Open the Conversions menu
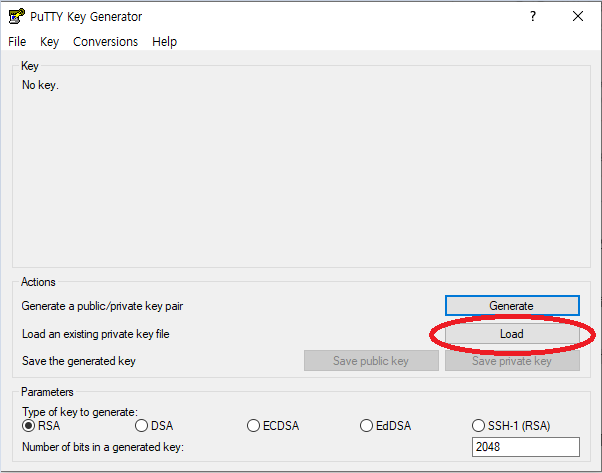The height and width of the screenshot is (473, 602). pyautogui.click(x=105, y=41)
